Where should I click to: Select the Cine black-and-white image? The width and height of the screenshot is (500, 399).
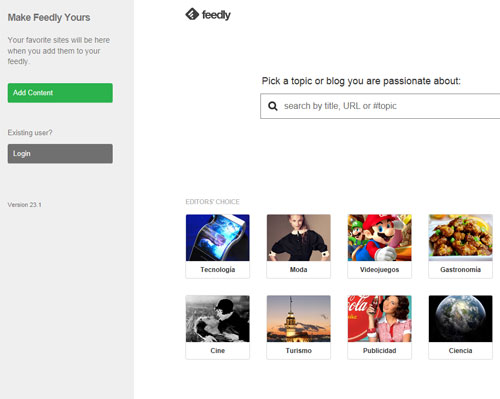point(218,319)
